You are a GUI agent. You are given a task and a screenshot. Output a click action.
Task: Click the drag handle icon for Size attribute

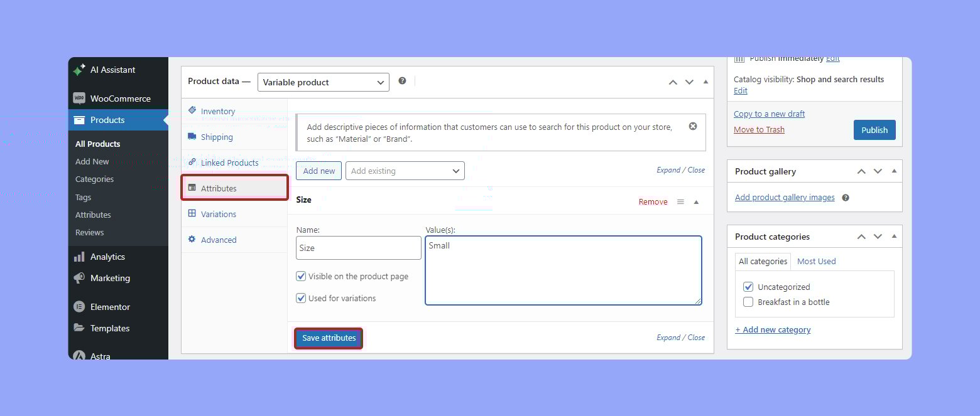coord(680,202)
